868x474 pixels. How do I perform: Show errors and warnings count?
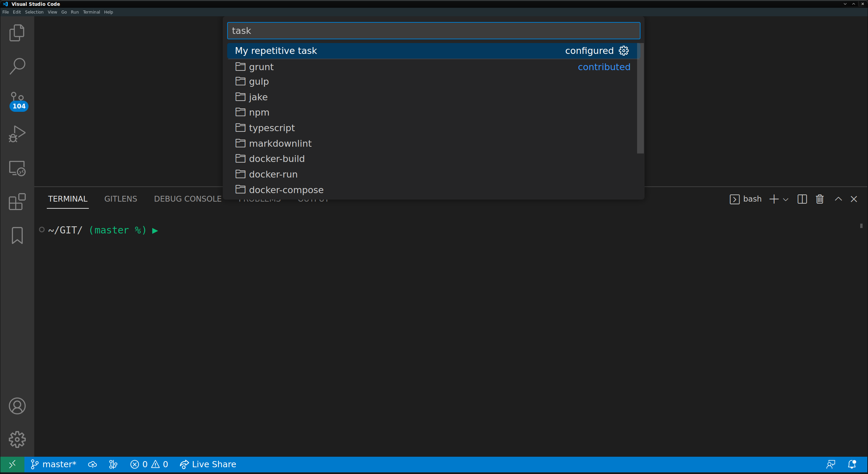(x=149, y=464)
